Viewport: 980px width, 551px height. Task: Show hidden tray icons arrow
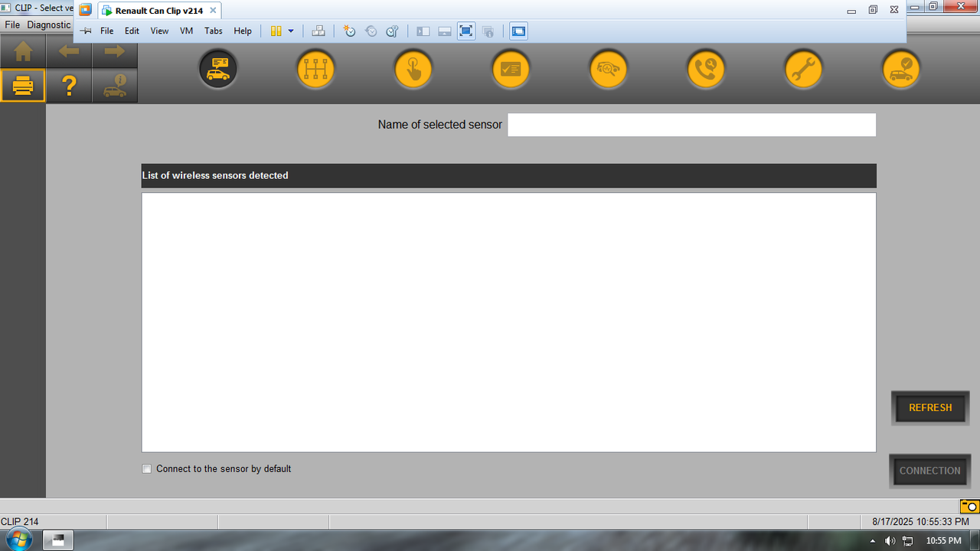coord(872,541)
